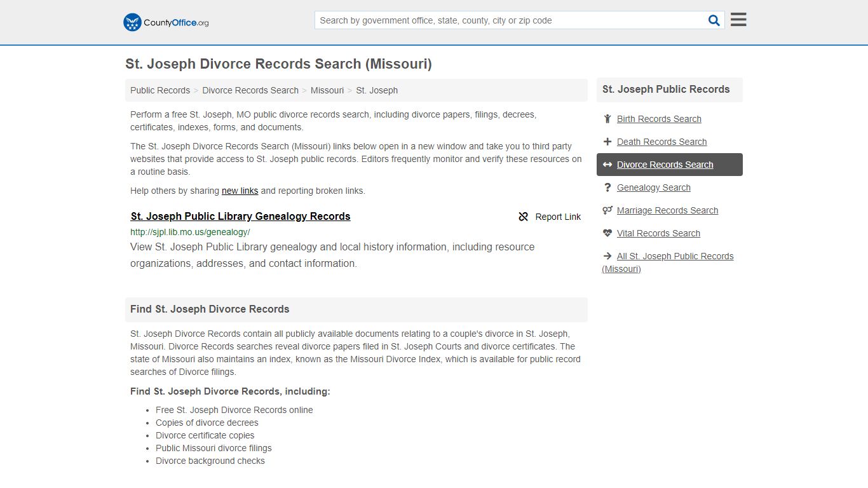Open St. Joseph Public Library Genealogy Records
This screenshot has width=868, height=488.
240,216
